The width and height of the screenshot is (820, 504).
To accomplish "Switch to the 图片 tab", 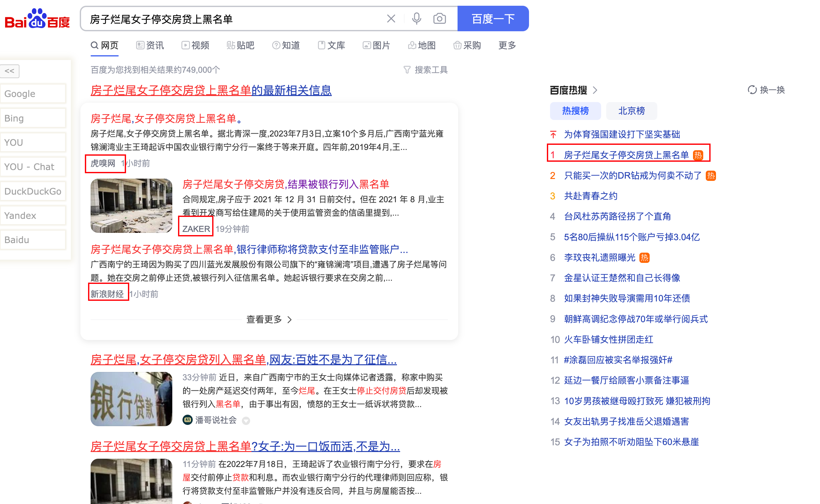I will click(x=376, y=45).
